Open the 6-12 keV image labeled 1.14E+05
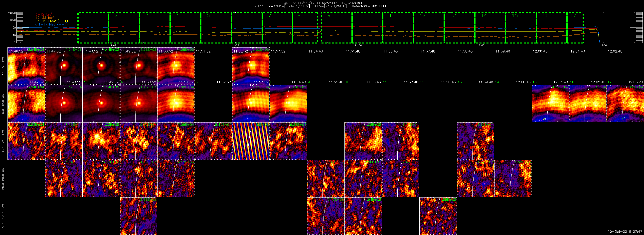Screen dimensions: 644x235 tap(101, 103)
